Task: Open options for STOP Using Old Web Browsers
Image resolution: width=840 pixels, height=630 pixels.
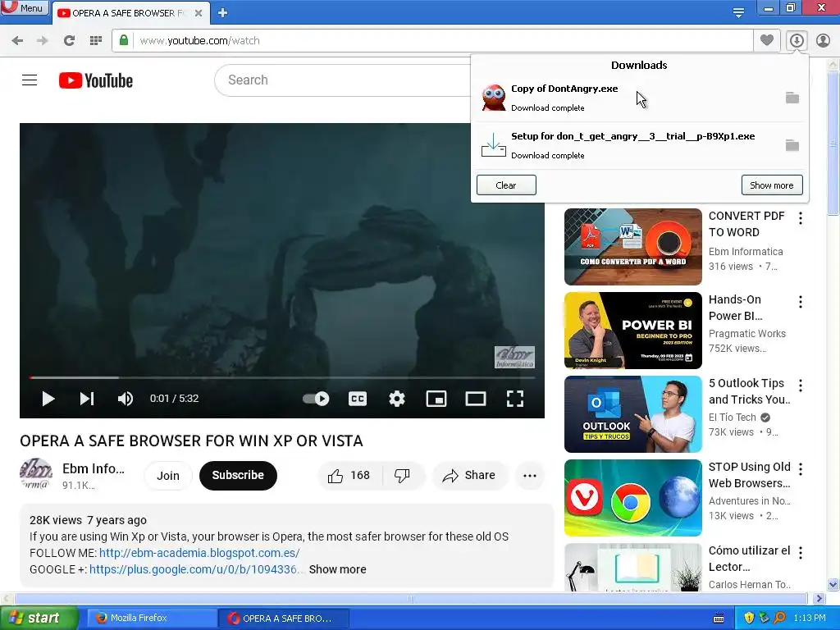Action: [x=801, y=468]
